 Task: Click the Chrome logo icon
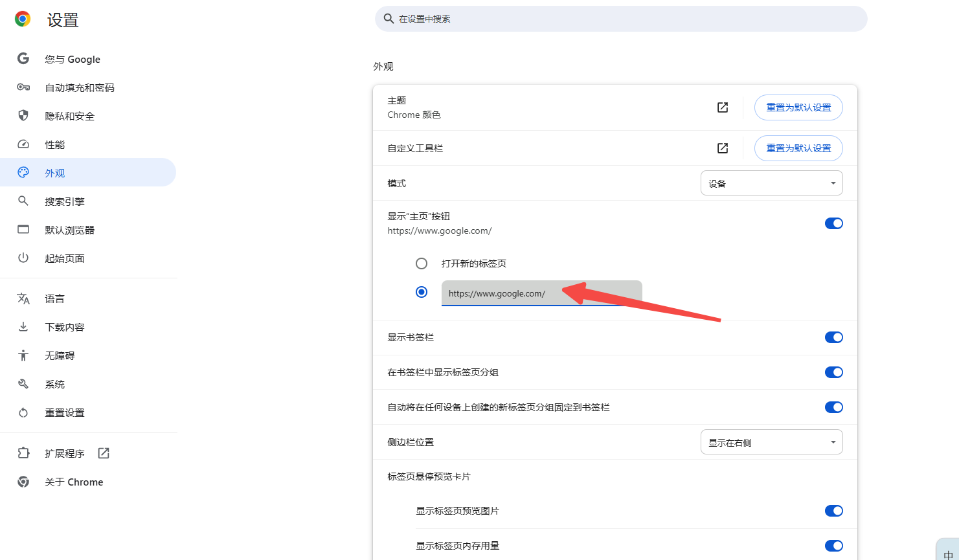tap(23, 19)
